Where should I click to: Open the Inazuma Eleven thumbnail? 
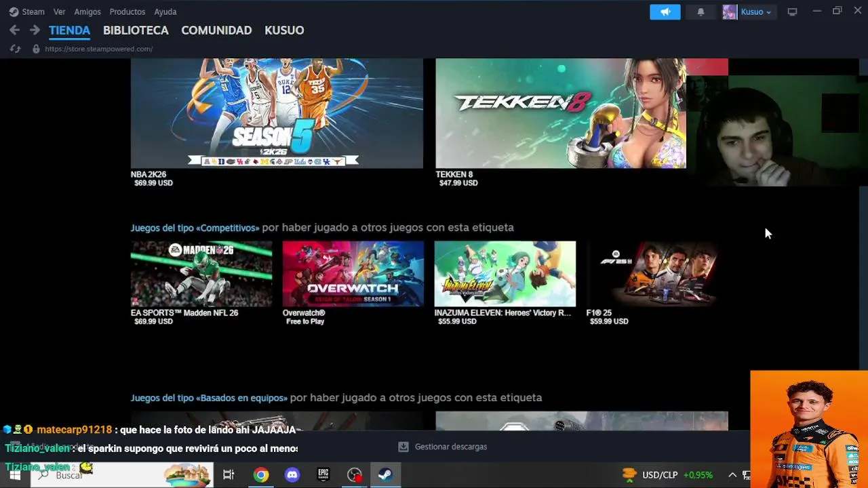[505, 274]
